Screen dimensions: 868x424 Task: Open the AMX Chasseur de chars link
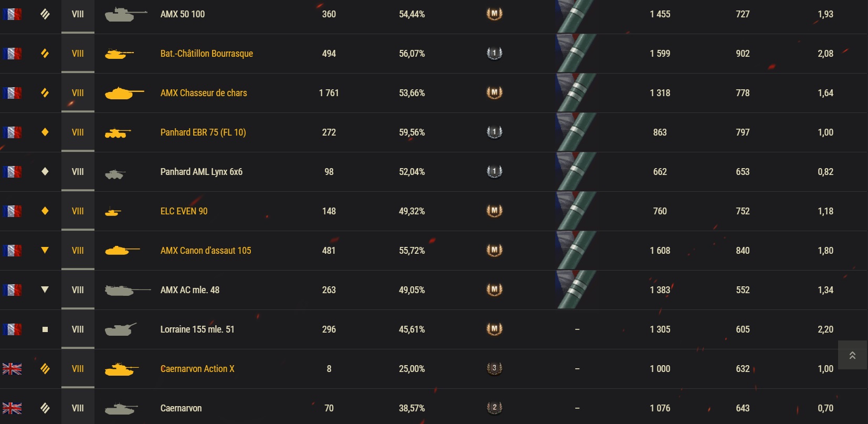coord(204,93)
